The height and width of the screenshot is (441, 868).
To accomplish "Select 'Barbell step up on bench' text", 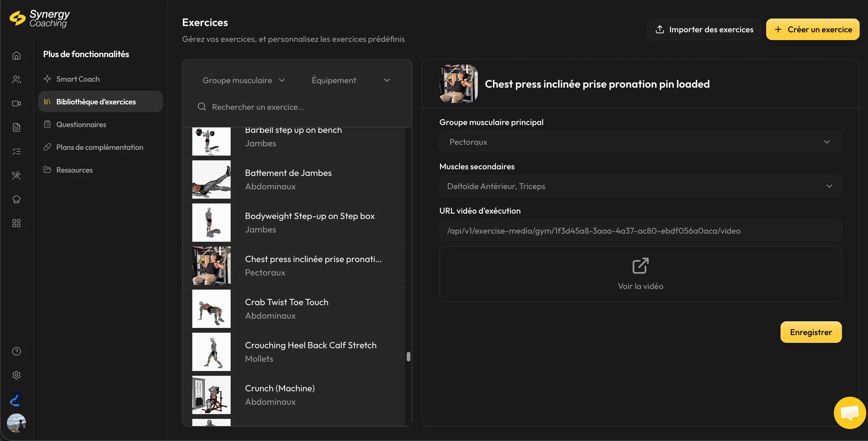I will [x=293, y=130].
